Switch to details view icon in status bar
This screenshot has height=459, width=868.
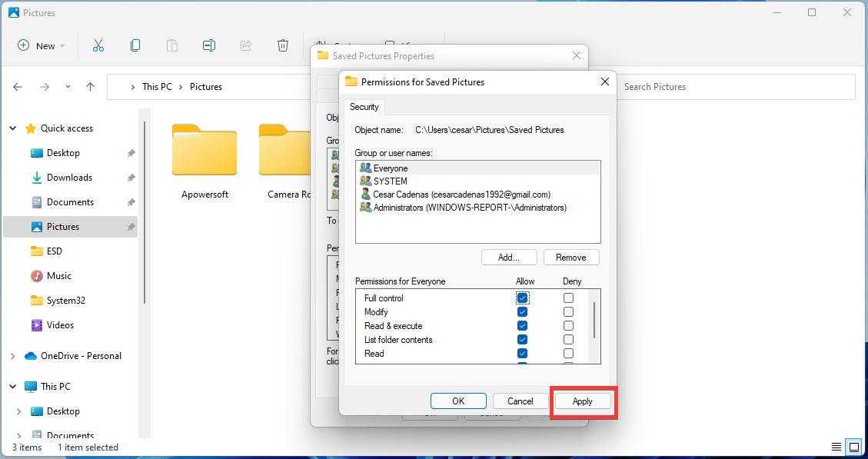(836, 447)
